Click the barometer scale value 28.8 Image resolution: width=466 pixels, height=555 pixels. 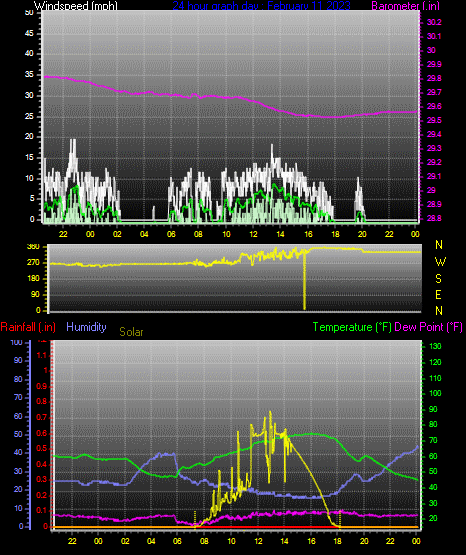point(434,218)
